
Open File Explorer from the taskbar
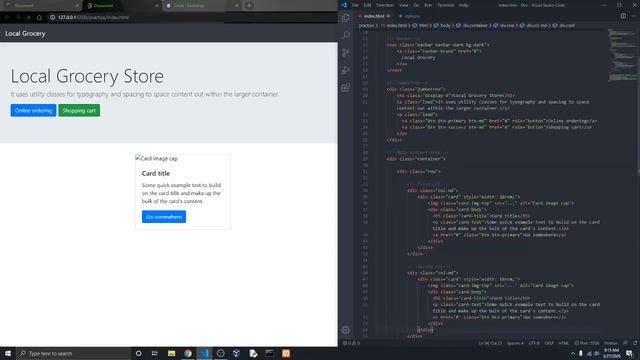tap(171, 353)
